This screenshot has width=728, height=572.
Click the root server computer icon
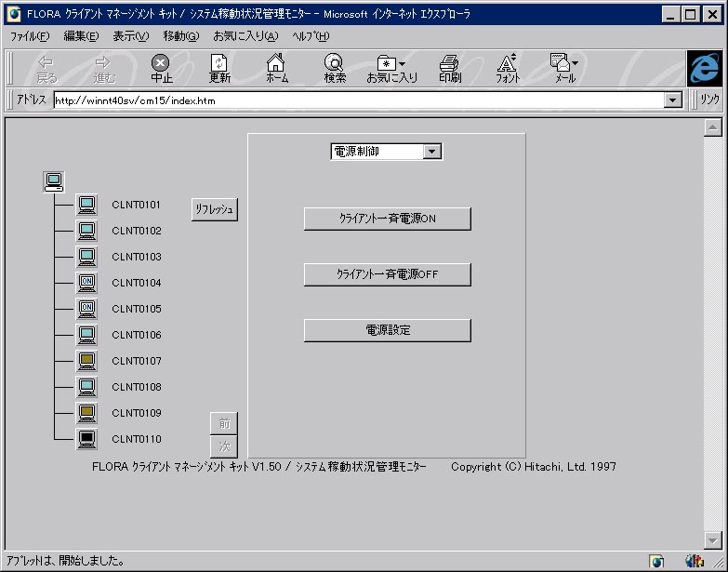pos(53,182)
